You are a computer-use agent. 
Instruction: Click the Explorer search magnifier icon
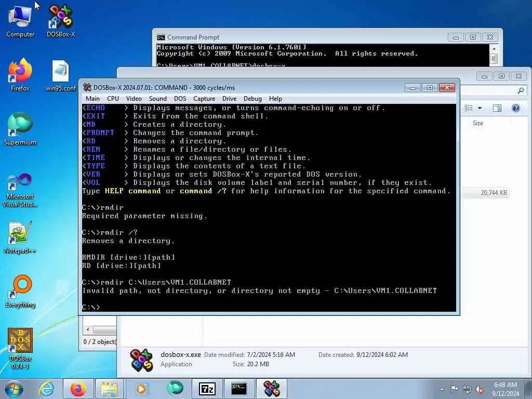click(521, 90)
